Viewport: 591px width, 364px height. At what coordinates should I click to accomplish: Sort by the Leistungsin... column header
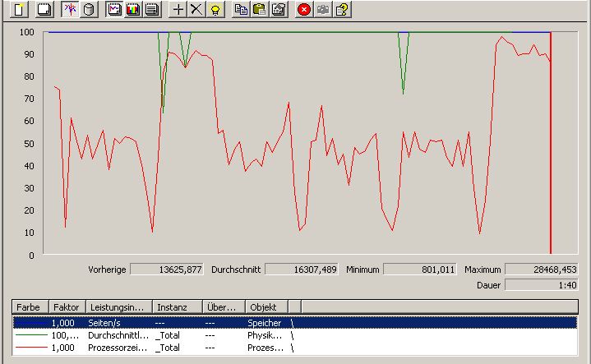pos(119,307)
